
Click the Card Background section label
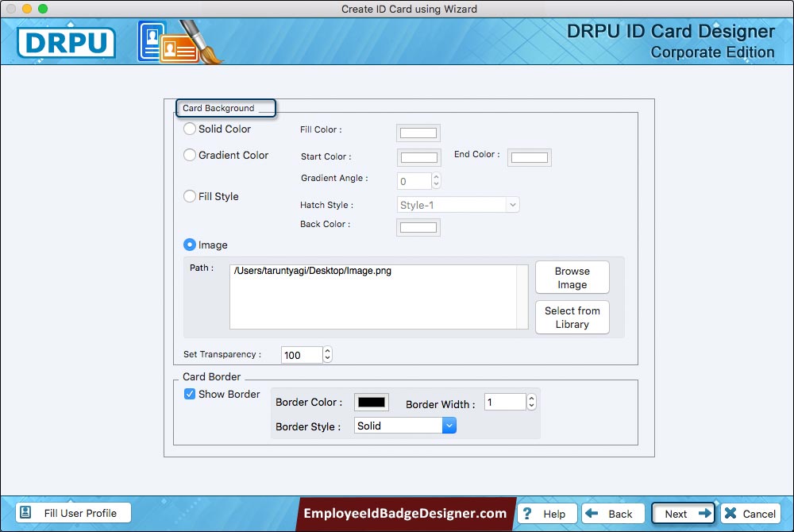[218, 108]
